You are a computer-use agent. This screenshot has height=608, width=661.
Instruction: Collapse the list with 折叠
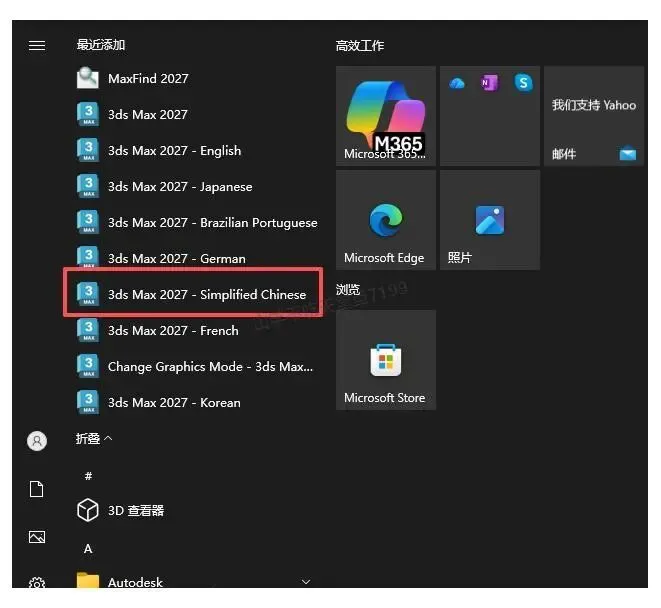pos(94,439)
